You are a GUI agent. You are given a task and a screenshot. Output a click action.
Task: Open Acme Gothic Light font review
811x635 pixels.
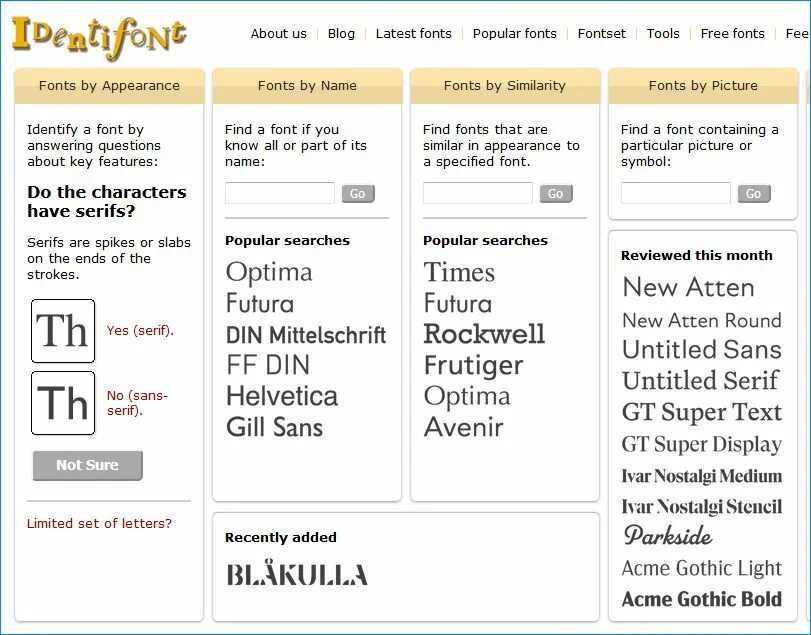point(702,568)
